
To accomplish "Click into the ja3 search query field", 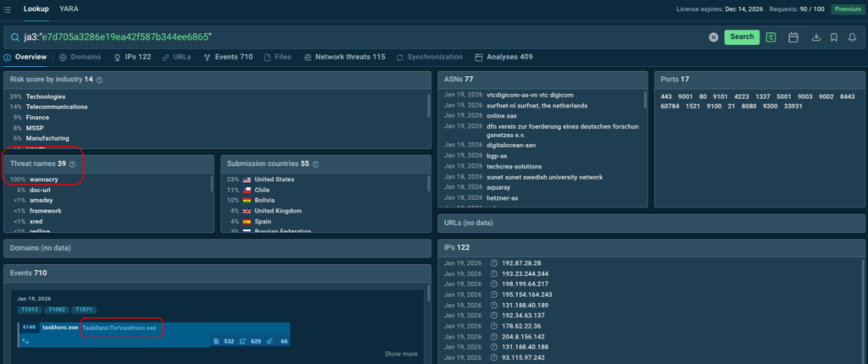I will (x=339, y=37).
